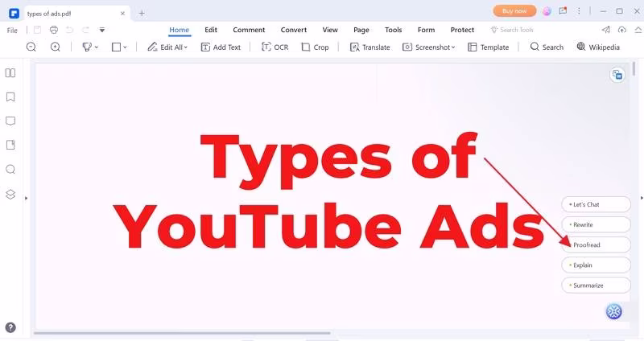Open the Protect tab
Screen dimensions: 644x341
click(x=462, y=30)
